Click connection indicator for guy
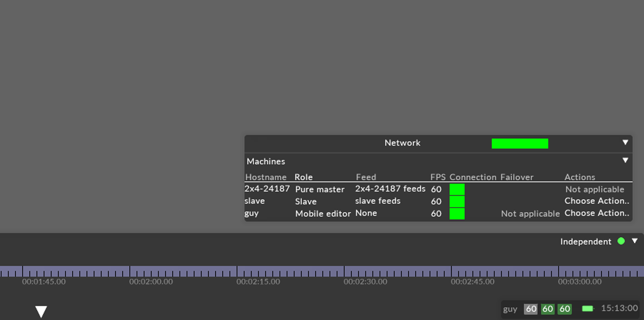This screenshot has height=320, width=644. tap(457, 214)
